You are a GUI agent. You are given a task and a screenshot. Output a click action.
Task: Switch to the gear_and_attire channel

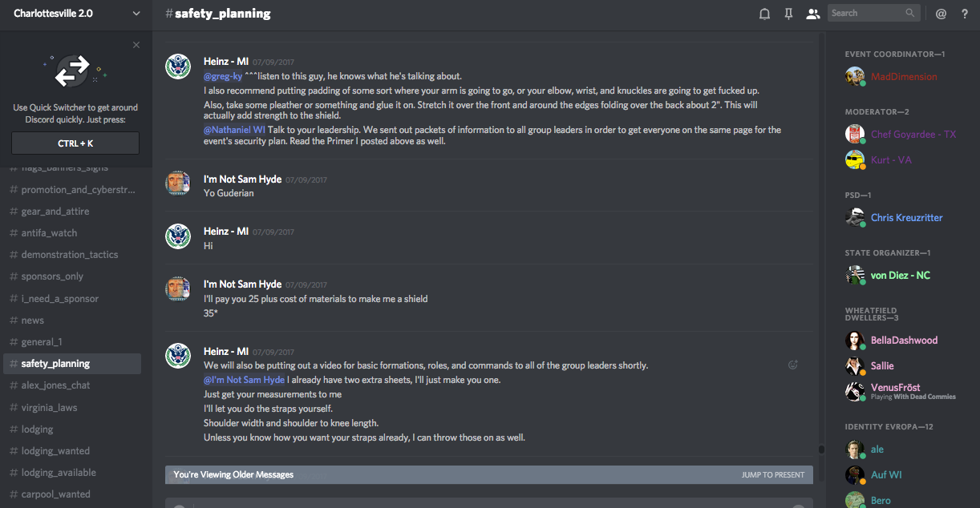[55, 212]
